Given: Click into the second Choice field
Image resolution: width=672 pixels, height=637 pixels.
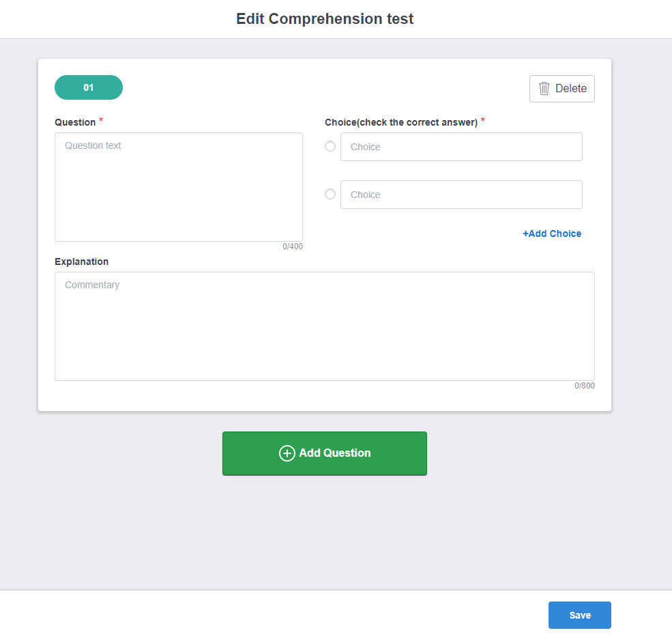Looking at the screenshot, I should 461,195.
